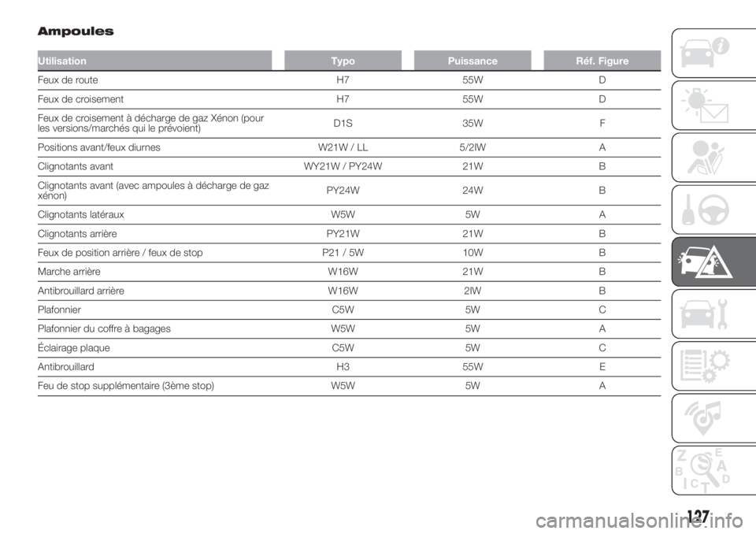Select the Puissance column header

coord(472,61)
